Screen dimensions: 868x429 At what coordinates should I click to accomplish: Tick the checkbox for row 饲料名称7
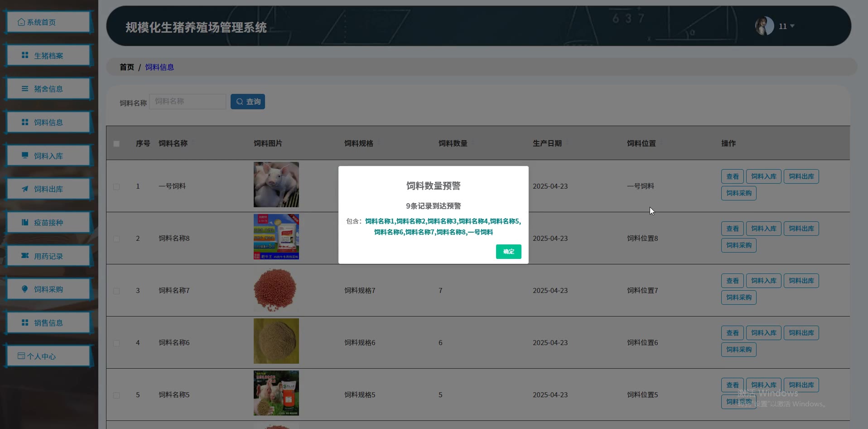[x=116, y=291]
